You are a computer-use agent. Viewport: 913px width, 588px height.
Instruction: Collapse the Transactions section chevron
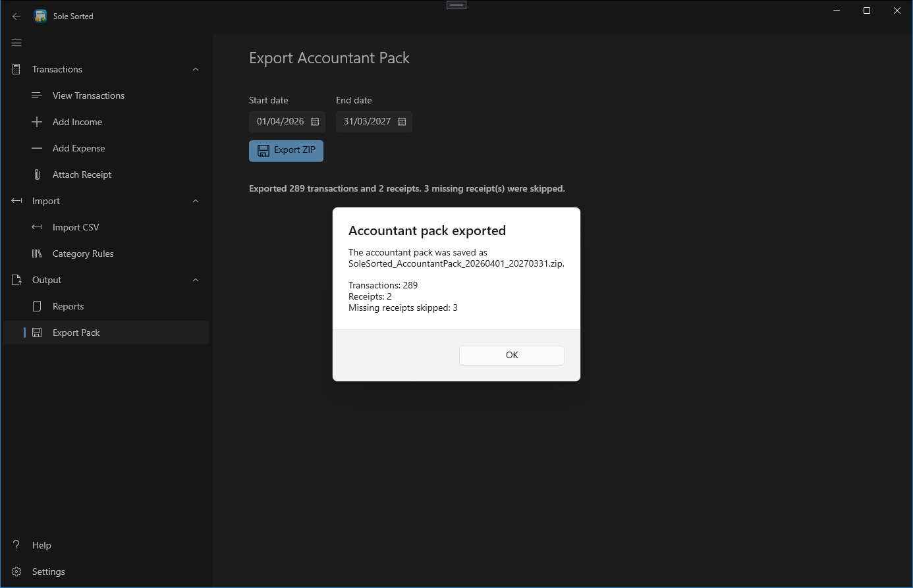[196, 69]
